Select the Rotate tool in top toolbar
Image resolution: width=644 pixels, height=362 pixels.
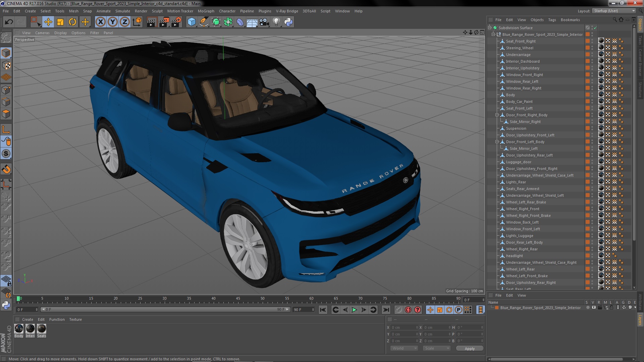[x=72, y=22]
